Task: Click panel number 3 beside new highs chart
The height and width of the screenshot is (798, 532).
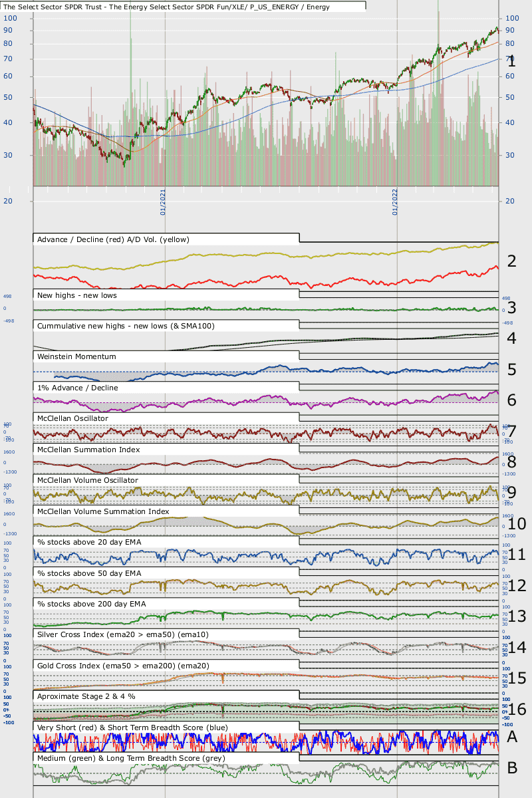Action: pyautogui.click(x=511, y=307)
